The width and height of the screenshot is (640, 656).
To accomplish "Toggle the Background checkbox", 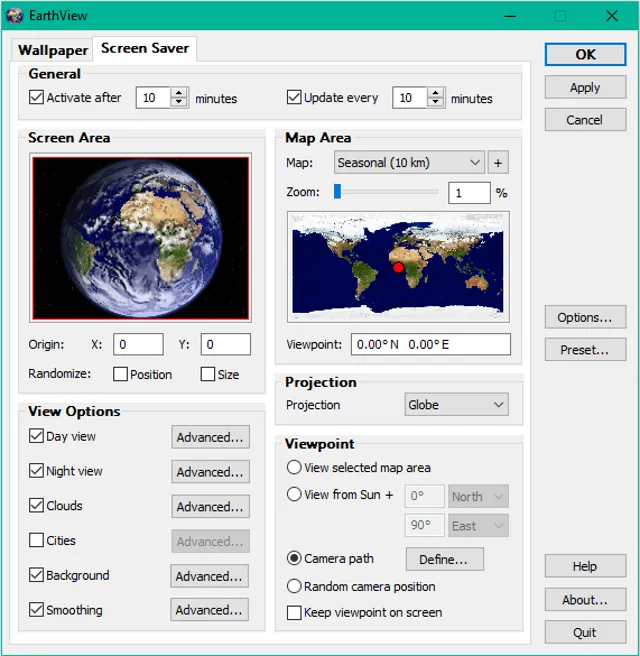I will pos(36,575).
